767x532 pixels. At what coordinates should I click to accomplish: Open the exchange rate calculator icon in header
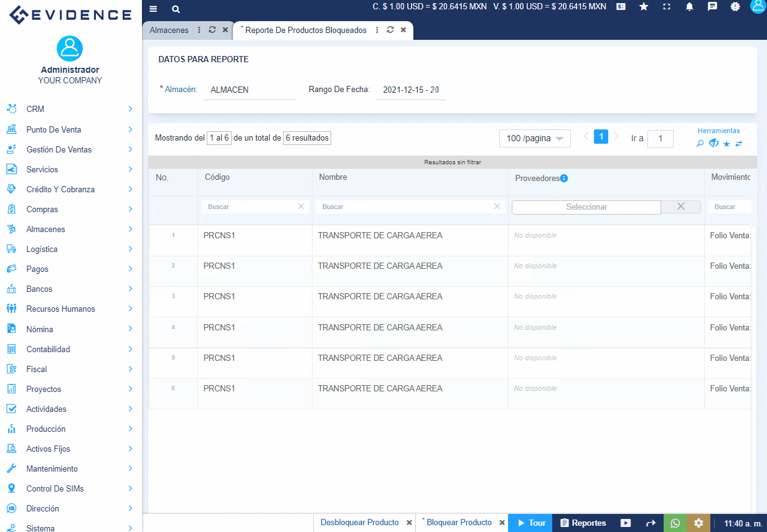(619, 7)
